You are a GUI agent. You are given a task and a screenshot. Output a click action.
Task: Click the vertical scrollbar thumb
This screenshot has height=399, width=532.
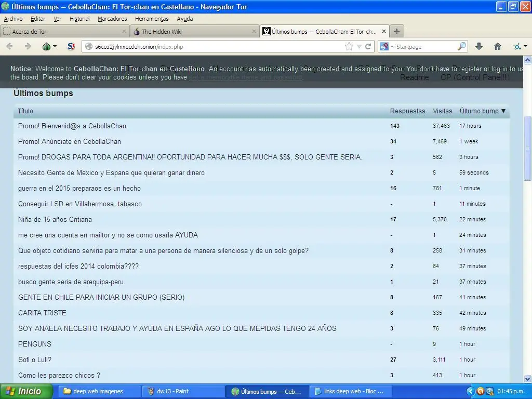coord(528,149)
